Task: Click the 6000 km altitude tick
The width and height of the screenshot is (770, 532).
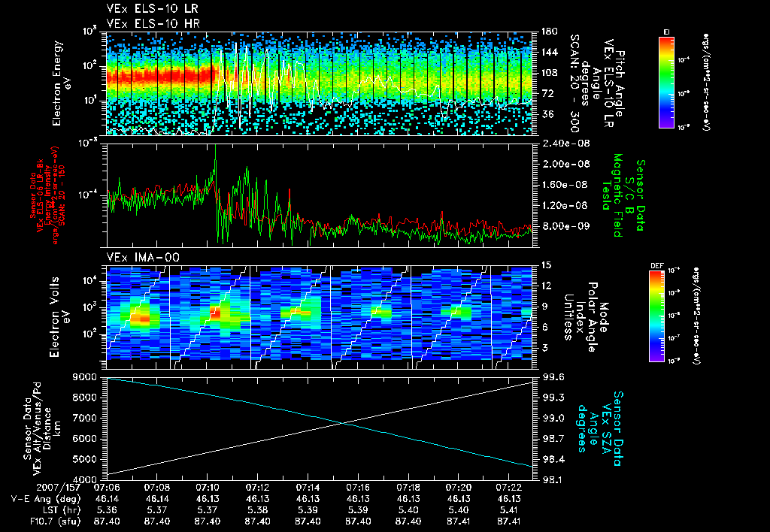Action: coord(84,439)
